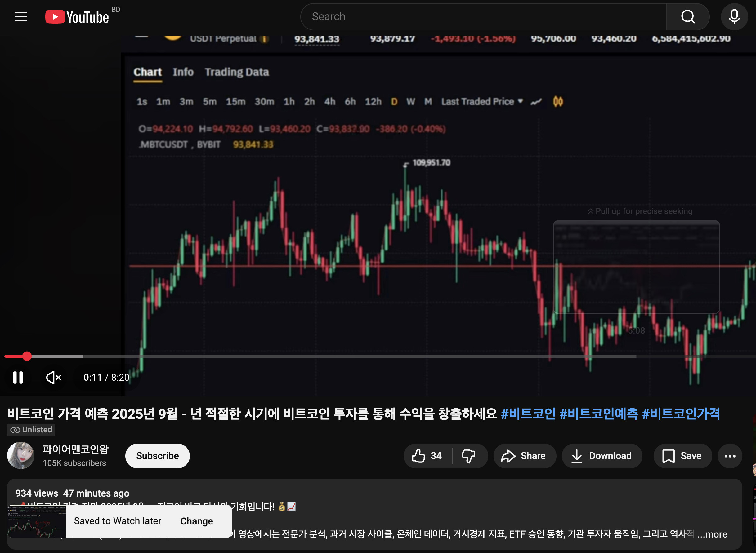756x553 pixels.
Task: Click the Download arrow icon
Action: pyautogui.click(x=576, y=456)
